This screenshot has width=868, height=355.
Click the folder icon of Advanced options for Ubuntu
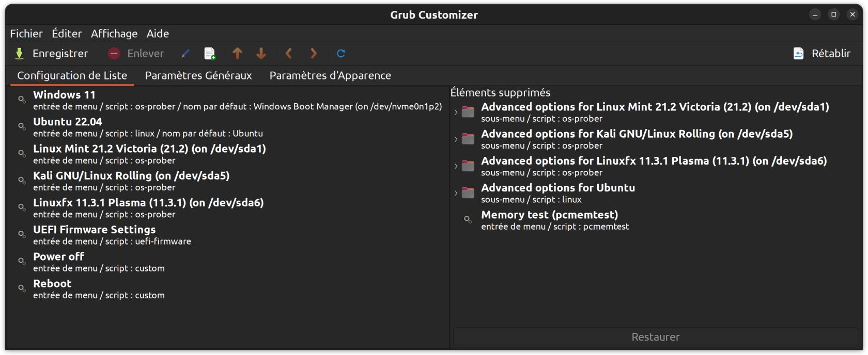468,193
